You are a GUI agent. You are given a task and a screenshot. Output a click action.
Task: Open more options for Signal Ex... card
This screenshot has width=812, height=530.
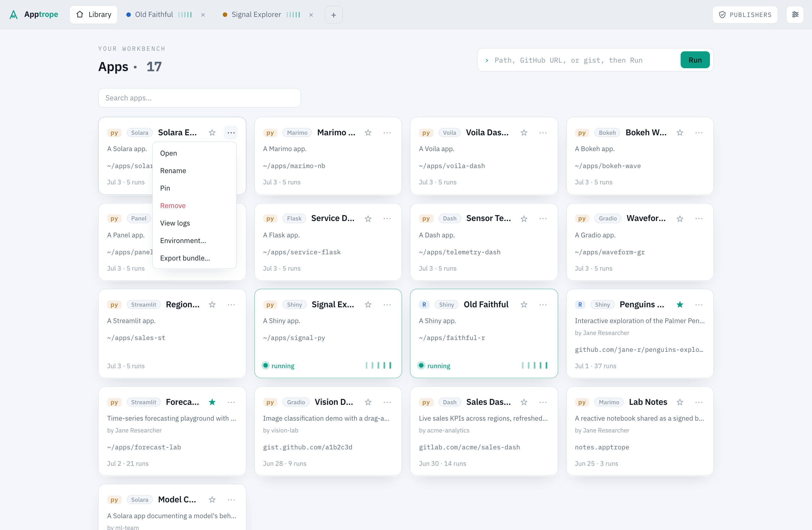tap(387, 304)
